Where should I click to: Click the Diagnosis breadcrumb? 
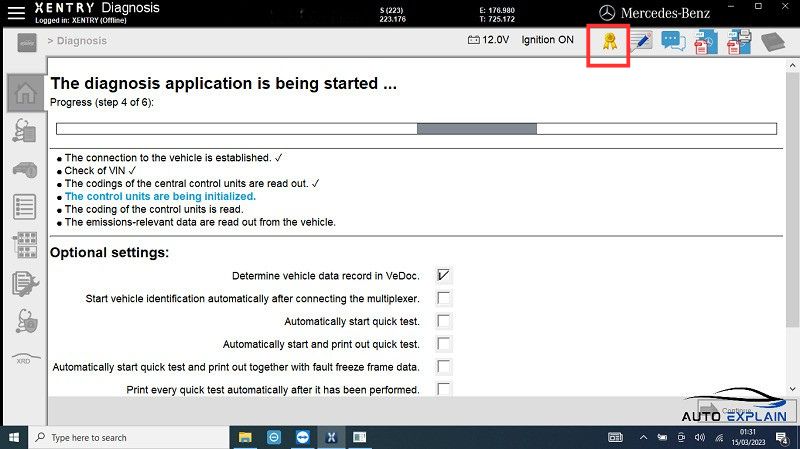point(82,41)
